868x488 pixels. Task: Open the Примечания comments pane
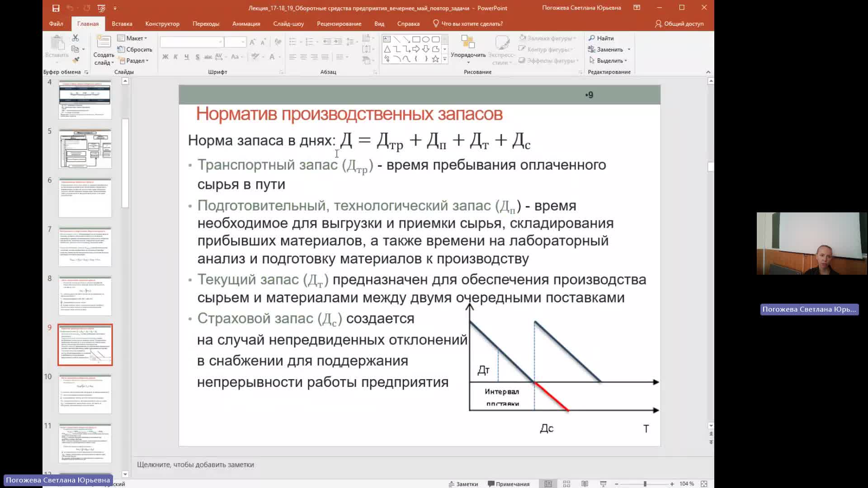pos(509,484)
